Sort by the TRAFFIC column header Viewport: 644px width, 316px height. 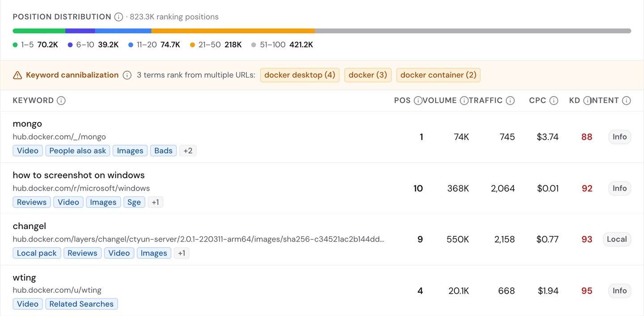[486, 101]
